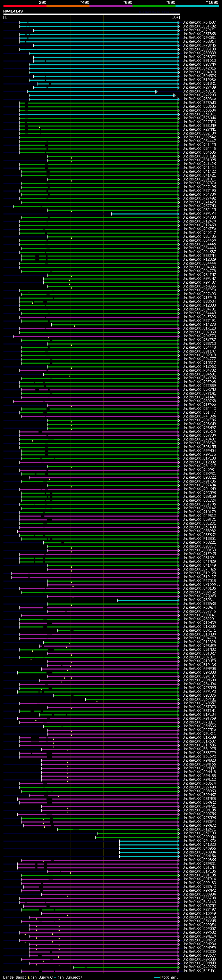
Task: Select label UniRef100_B1PL28
Action: tap(199, 573)
